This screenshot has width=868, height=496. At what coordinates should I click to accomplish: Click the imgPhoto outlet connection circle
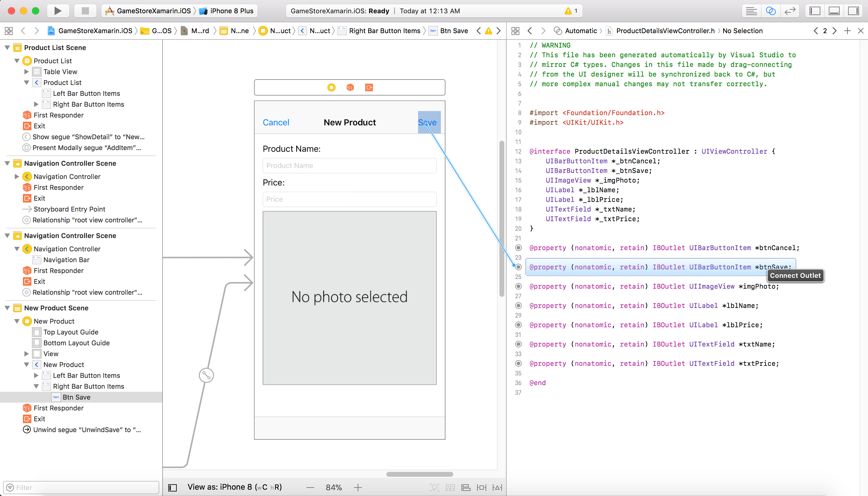tap(518, 286)
